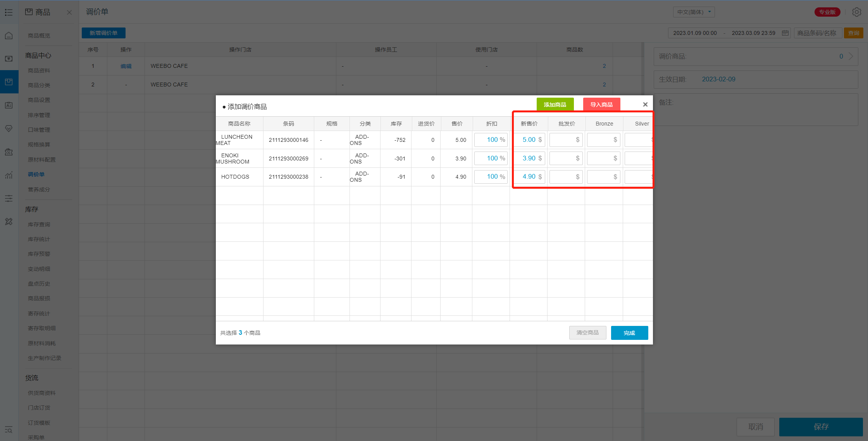Click the calendar icon in date range

coord(785,33)
